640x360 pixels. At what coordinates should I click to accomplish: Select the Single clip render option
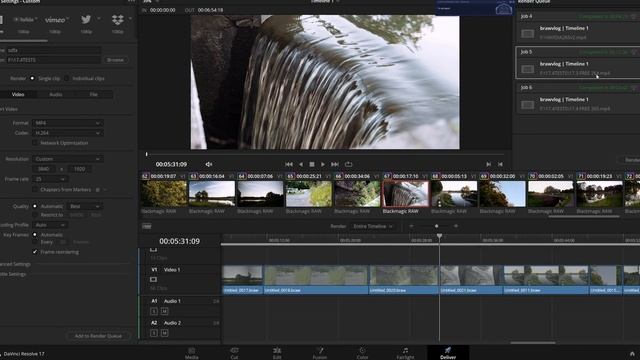click(32, 78)
